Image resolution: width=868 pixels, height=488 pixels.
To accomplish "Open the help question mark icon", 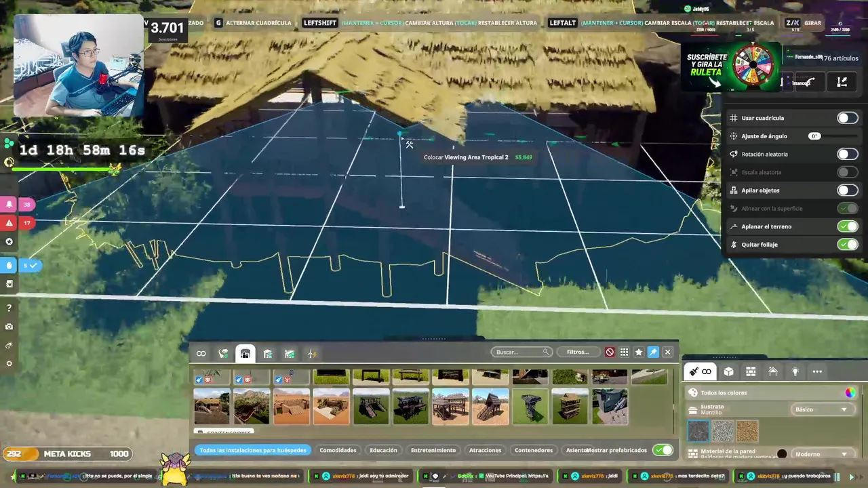I will [x=9, y=308].
